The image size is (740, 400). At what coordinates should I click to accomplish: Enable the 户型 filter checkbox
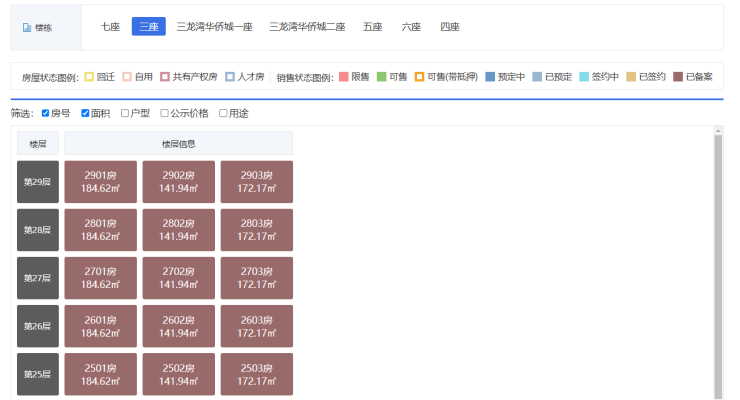click(x=125, y=113)
